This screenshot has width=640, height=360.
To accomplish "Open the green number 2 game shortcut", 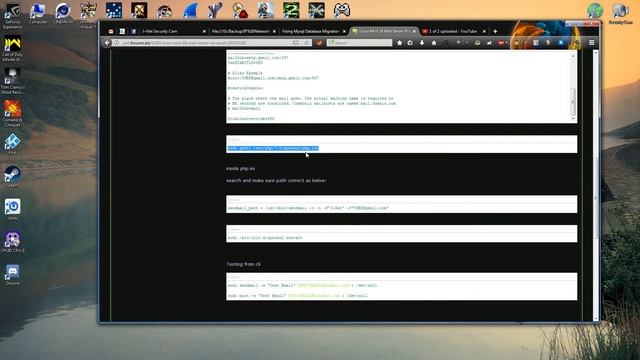I will pyautogui.click(x=291, y=11).
